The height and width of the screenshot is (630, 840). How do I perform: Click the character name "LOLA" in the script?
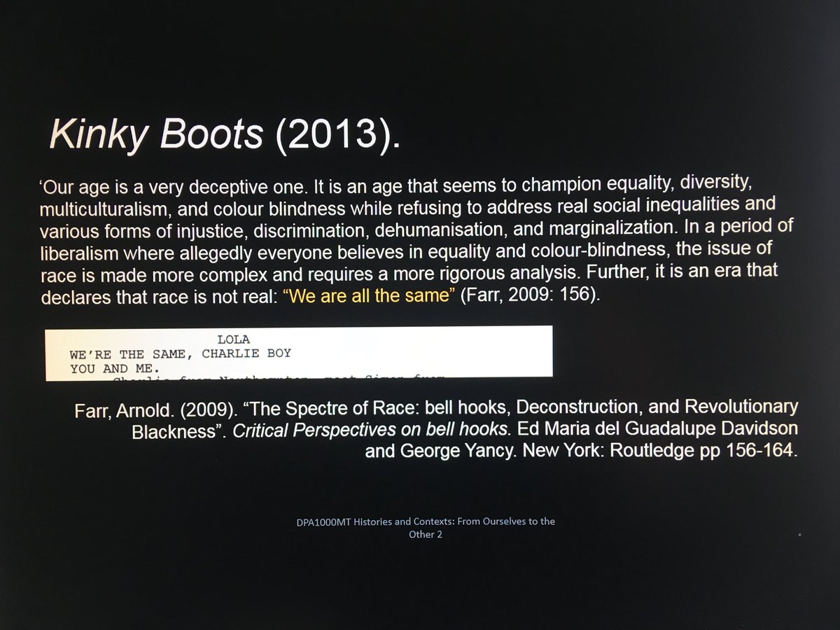(x=233, y=340)
